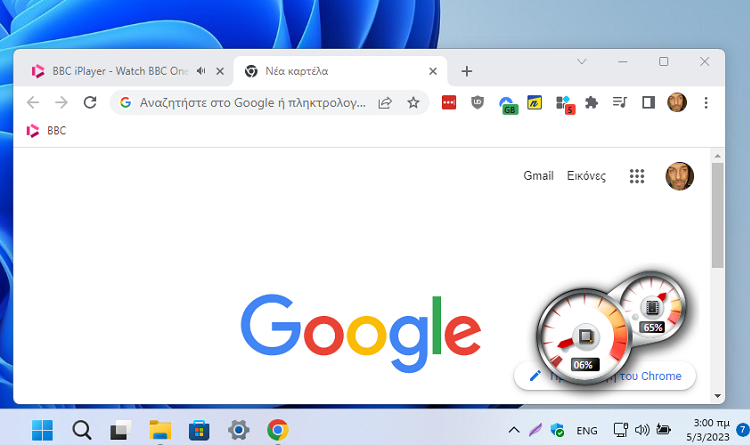Toggle the Chrome side panel

[x=649, y=102]
